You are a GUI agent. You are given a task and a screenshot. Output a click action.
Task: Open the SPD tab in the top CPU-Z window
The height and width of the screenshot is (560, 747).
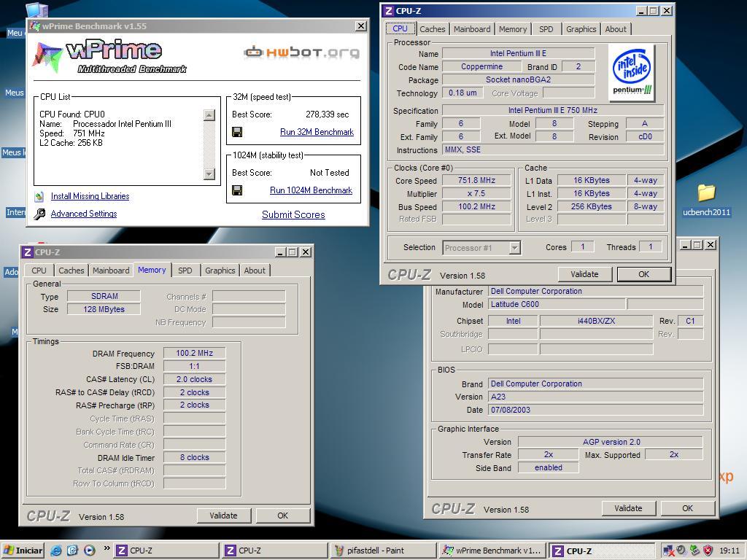click(x=546, y=29)
